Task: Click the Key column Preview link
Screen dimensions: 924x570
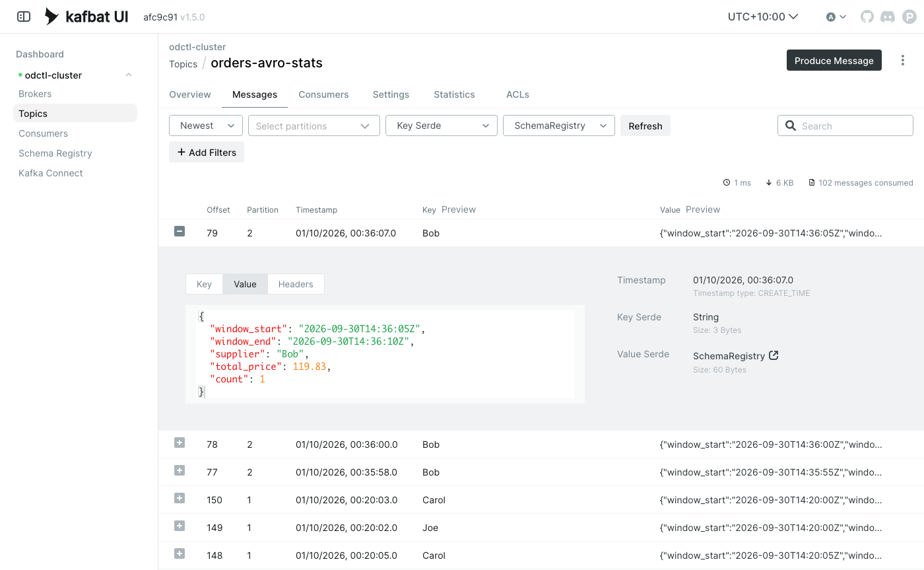Action: click(x=459, y=209)
